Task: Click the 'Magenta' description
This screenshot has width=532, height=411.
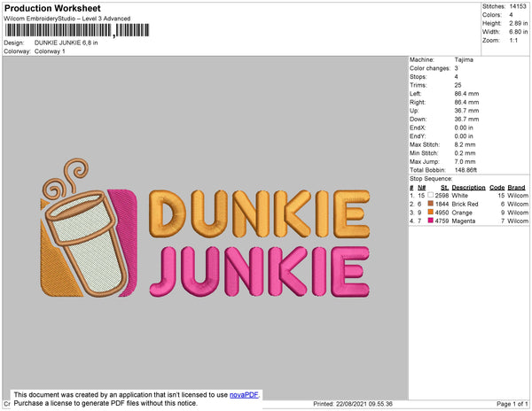Action: coord(464,221)
